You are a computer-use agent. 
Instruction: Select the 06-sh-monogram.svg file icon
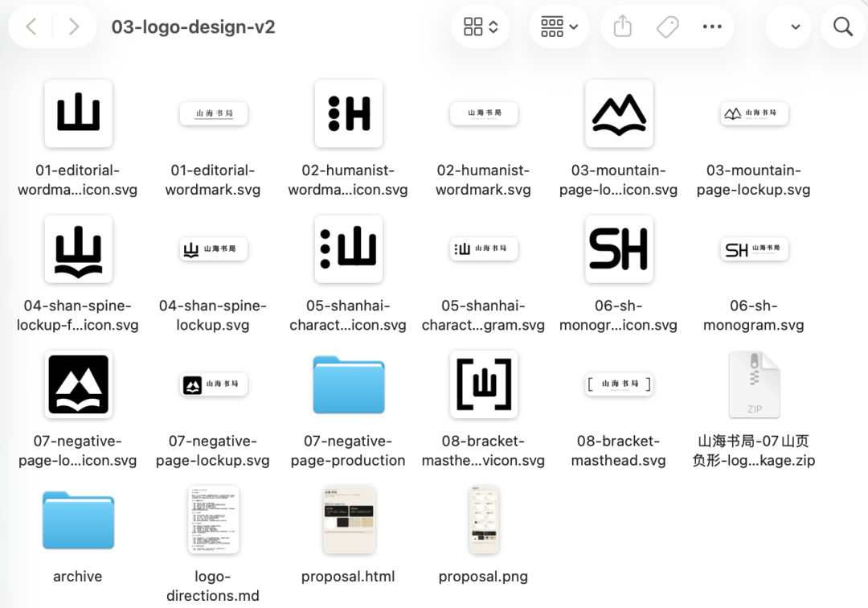[x=754, y=249]
